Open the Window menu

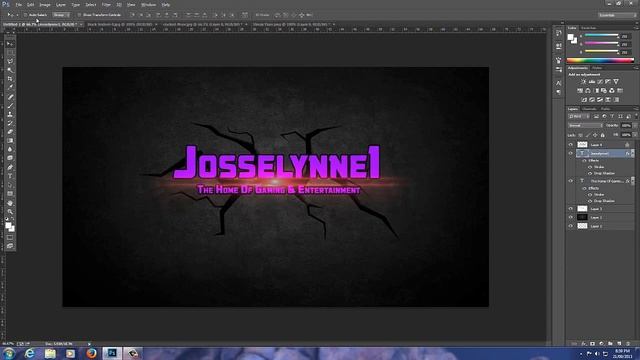click(x=148, y=5)
